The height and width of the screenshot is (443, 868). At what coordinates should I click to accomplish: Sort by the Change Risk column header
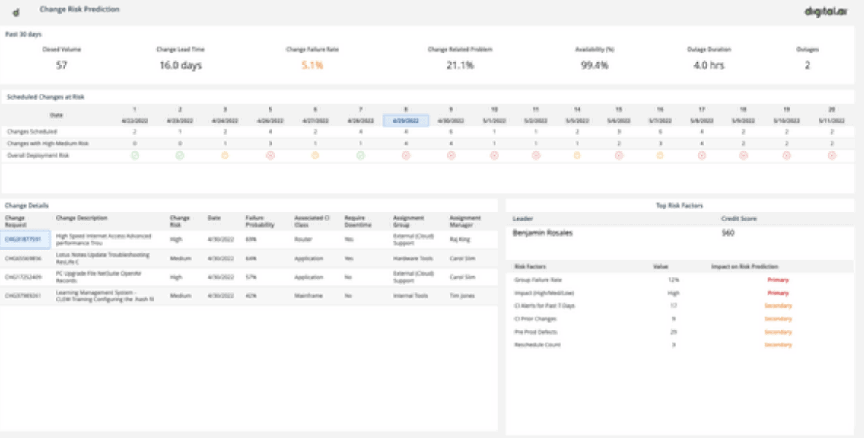(x=180, y=221)
